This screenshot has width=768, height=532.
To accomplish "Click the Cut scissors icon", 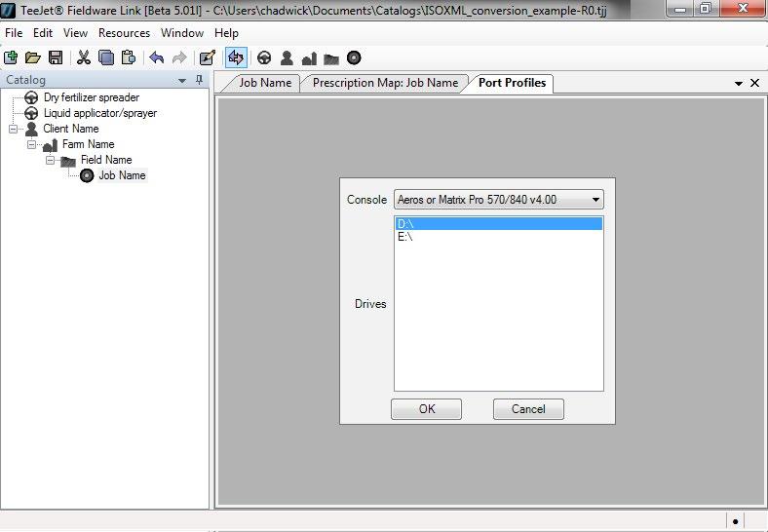I will tap(84, 57).
